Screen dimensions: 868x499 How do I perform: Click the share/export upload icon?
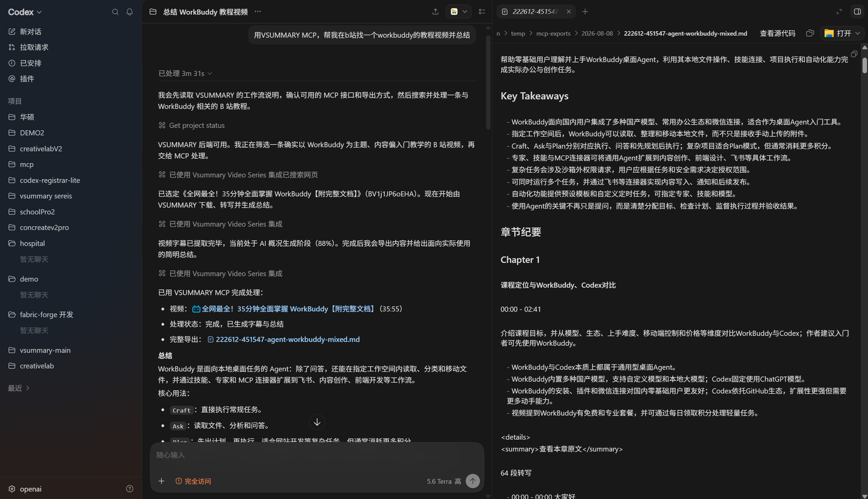click(x=435, y=12)
